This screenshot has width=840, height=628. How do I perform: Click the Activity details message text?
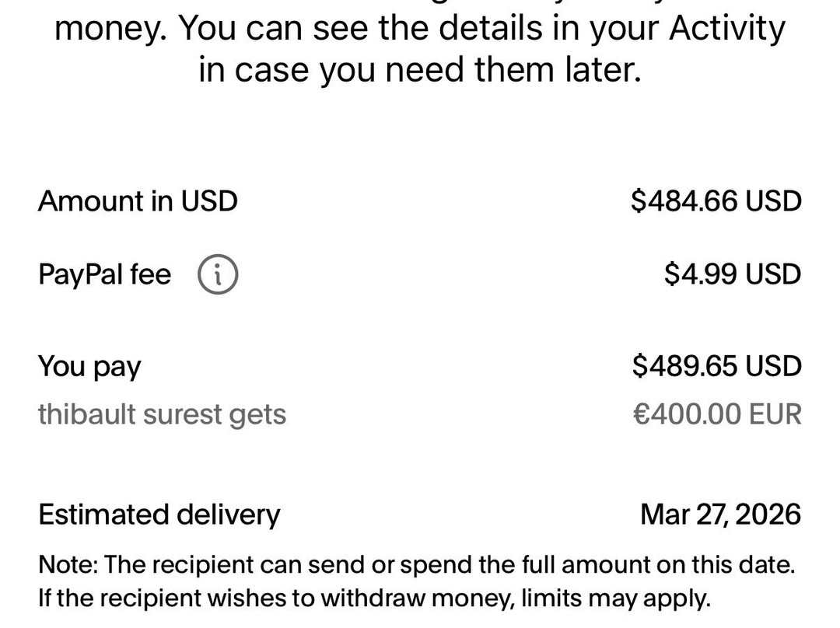[x=420, y=30]
